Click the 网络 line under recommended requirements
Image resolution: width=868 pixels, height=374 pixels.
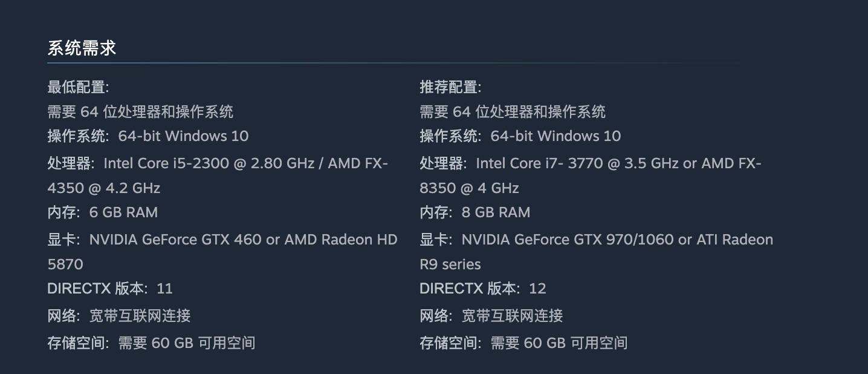(491, 315)
